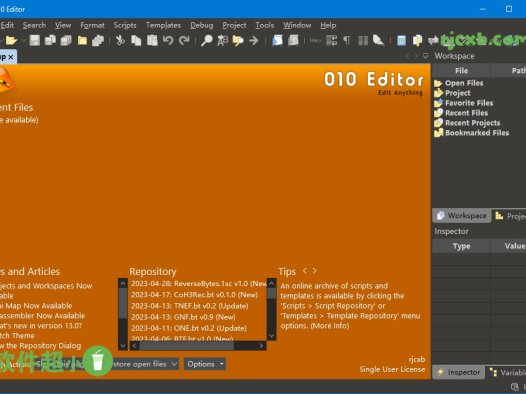526x394 pixels.
Task: Select Recent Files in Workspace tree
Action: pos(461,113)
